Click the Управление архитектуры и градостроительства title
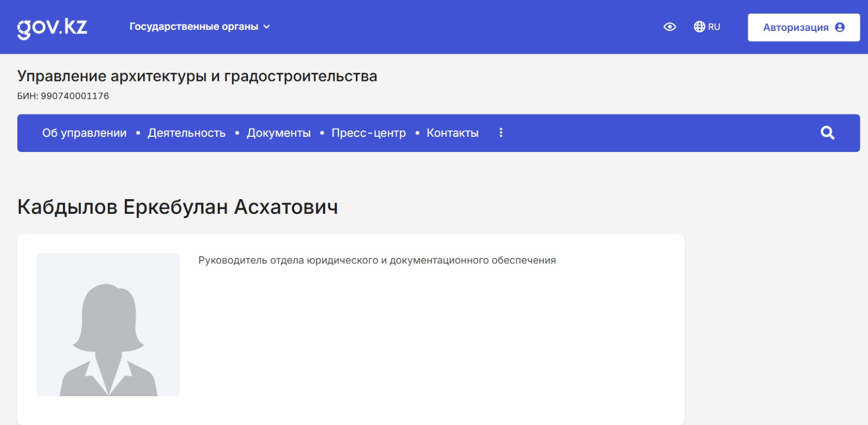 197,76
